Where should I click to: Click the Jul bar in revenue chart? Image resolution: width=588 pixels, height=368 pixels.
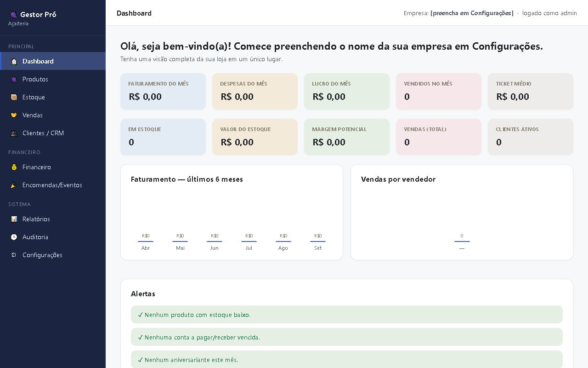point(249,241)
